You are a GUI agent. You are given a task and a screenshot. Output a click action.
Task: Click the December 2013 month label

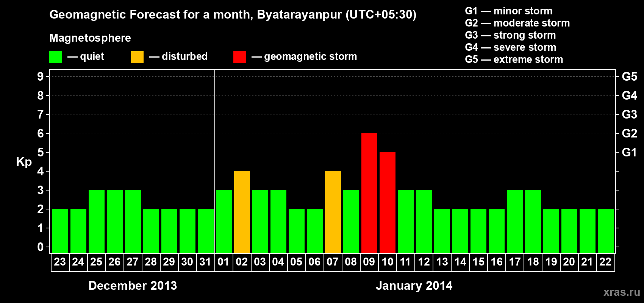[133, 286]
